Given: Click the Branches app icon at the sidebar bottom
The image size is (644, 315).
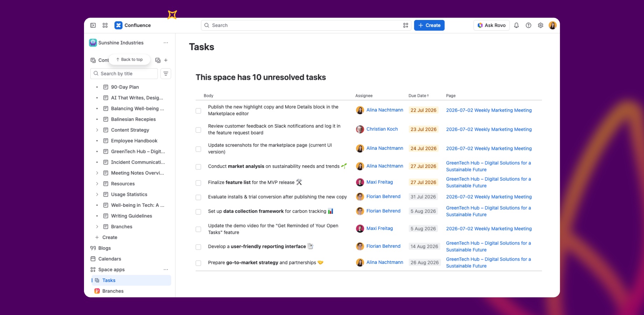Looking at the screenshot, I should (97, 291).
